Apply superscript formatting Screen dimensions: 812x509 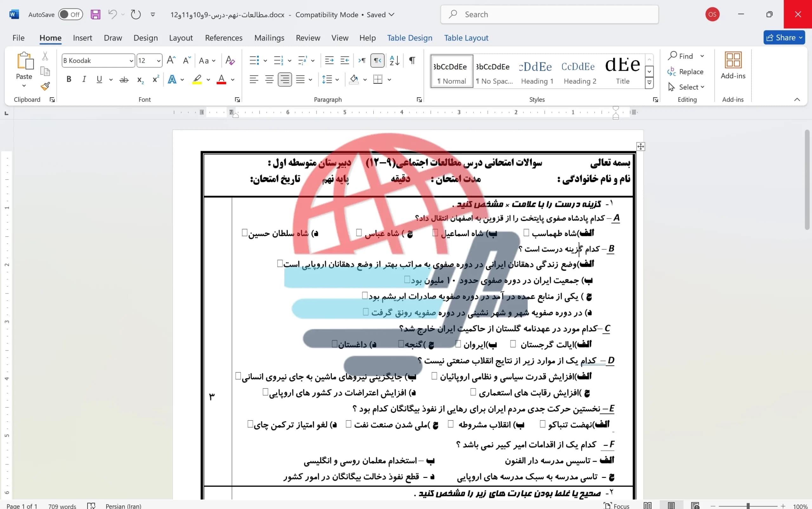tap(155, 80)
